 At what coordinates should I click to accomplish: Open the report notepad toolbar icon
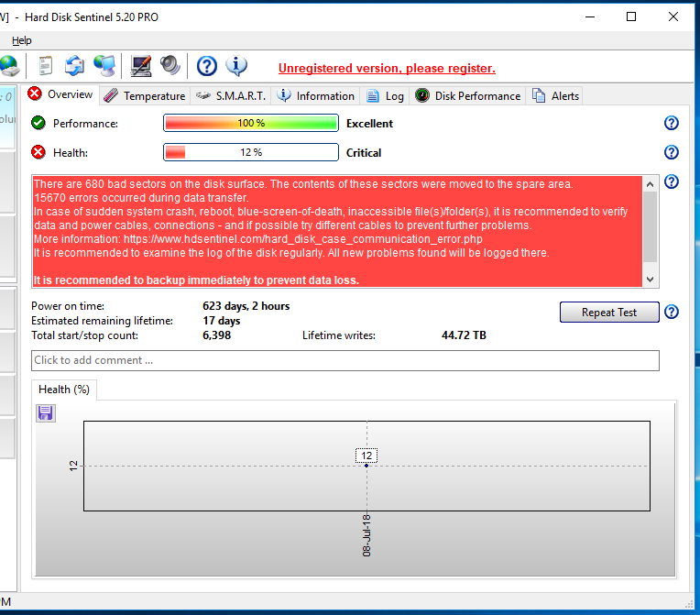45,66
